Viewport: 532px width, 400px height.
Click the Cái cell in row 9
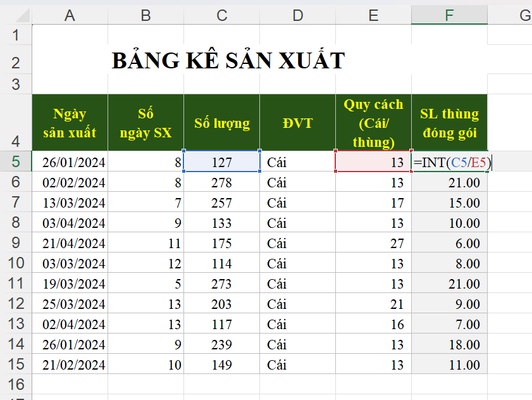click(x=297, y=242)
